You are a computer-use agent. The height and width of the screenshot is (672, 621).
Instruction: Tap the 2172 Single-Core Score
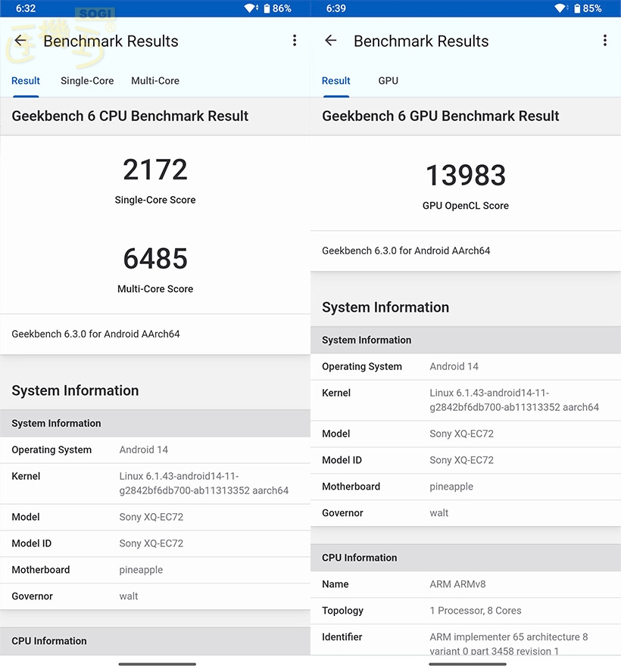tap(155, 170)
